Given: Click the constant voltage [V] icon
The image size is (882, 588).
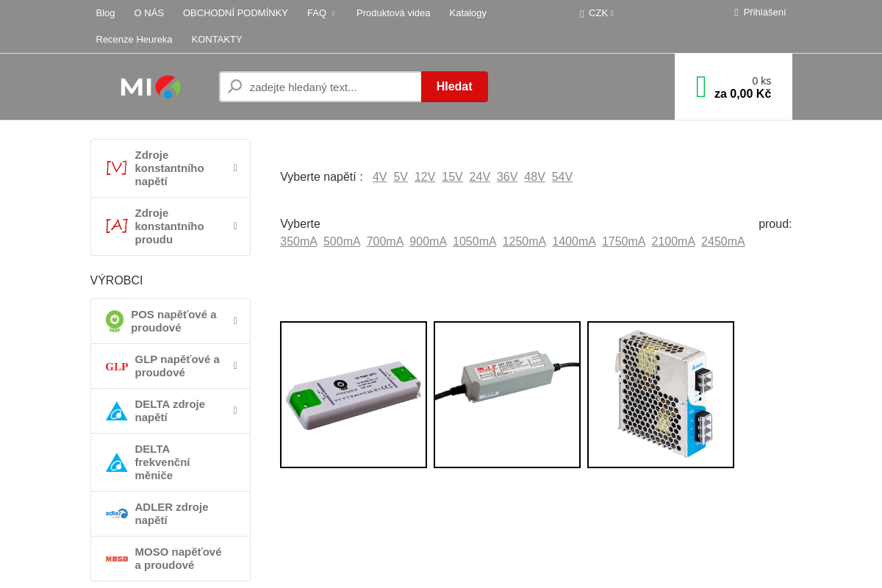Looking at the screenshot, I should click(x=116, y=168).
